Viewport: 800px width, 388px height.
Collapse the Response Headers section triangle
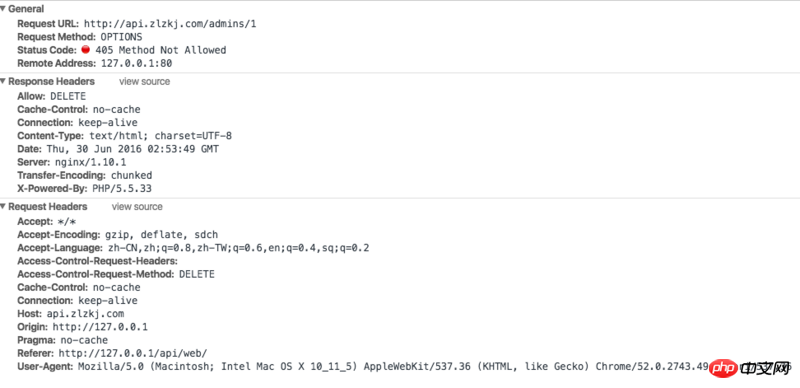coord(3,82)
